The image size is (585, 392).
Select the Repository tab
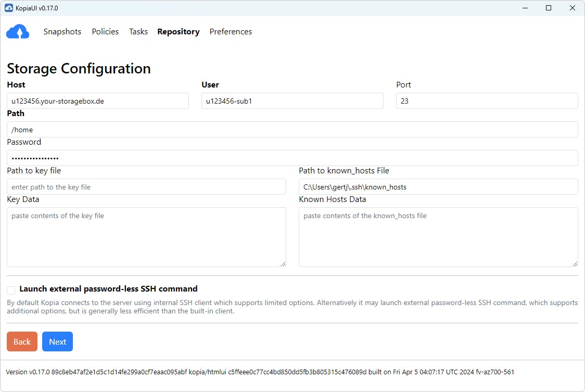[x=179, y=32]
